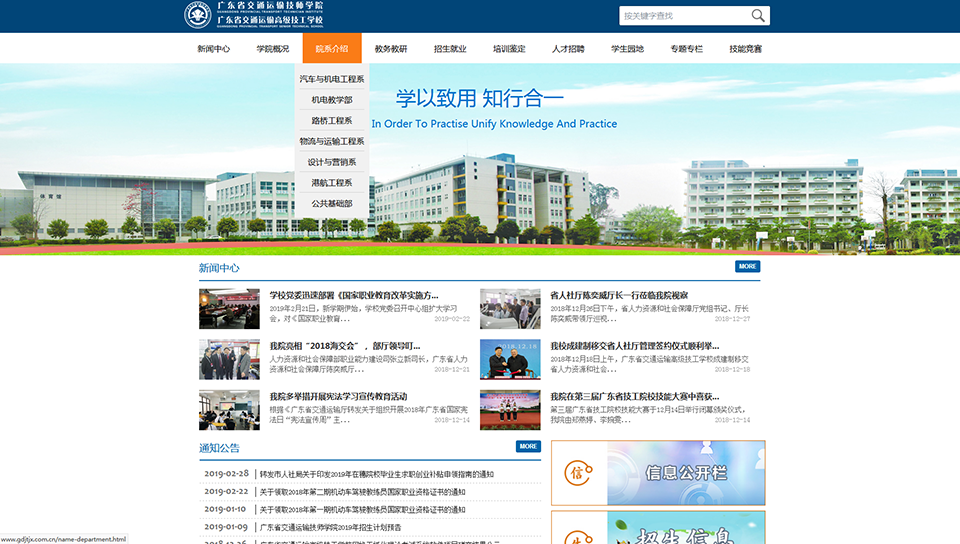This screenshot has height=544, width=960.
Task: Open 2019-01-09 notice 2019年招生计划预告
Action: pos(331,527)
